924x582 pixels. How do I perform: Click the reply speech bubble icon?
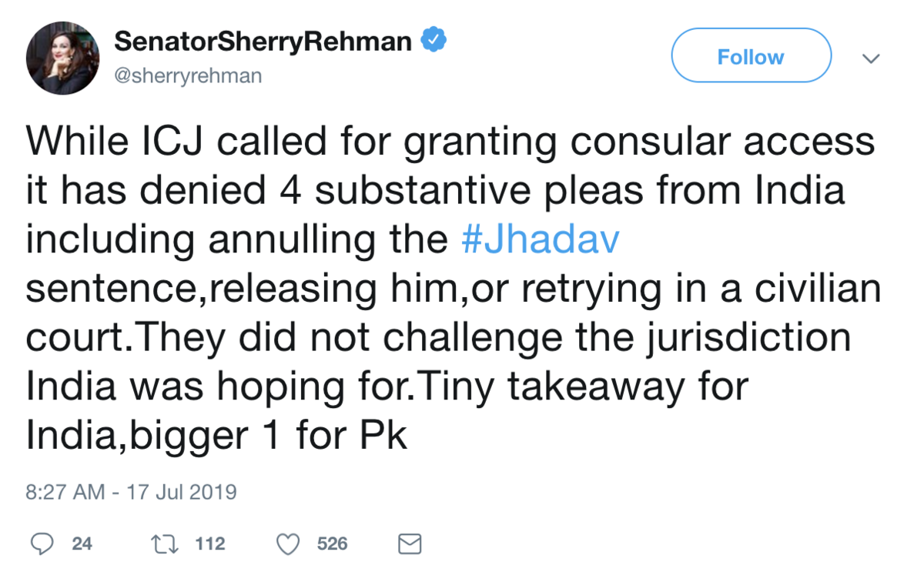point(42,544)
